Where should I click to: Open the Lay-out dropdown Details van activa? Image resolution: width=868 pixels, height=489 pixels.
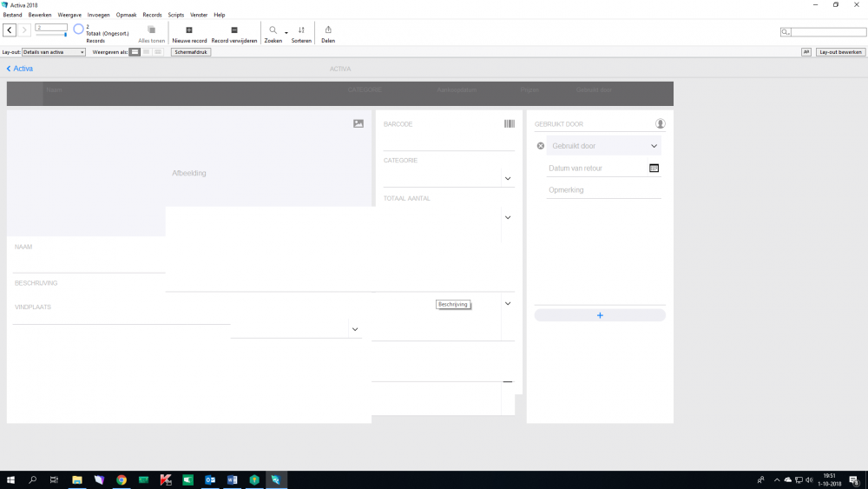54,52
